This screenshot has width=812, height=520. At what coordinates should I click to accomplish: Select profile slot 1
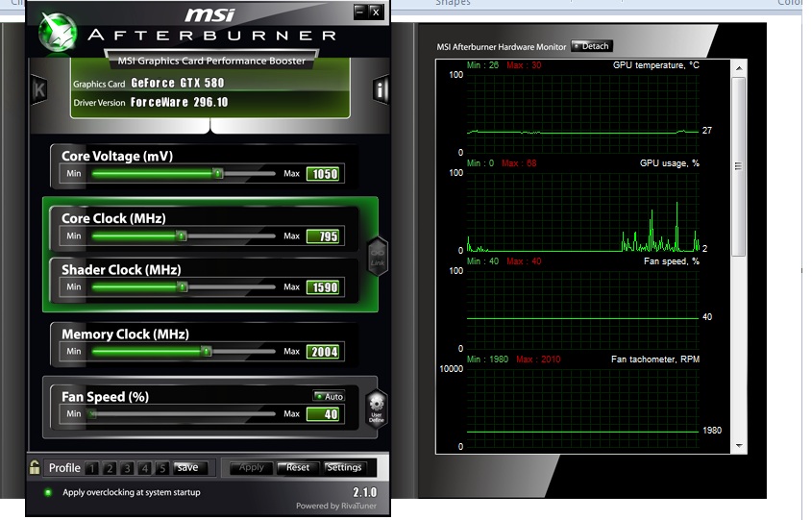click(x=92, y=468)
